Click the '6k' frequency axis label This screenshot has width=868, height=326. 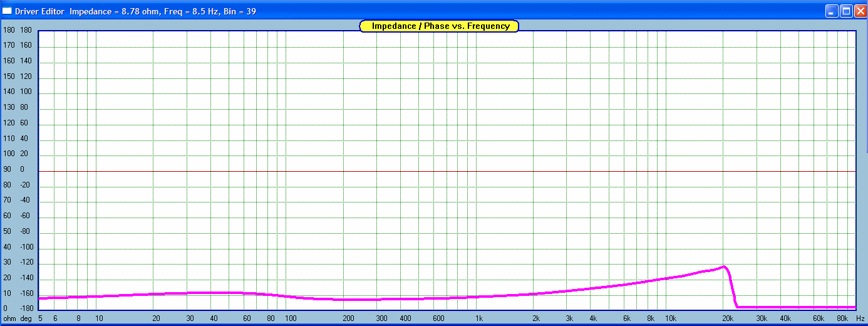pos(627,318)
